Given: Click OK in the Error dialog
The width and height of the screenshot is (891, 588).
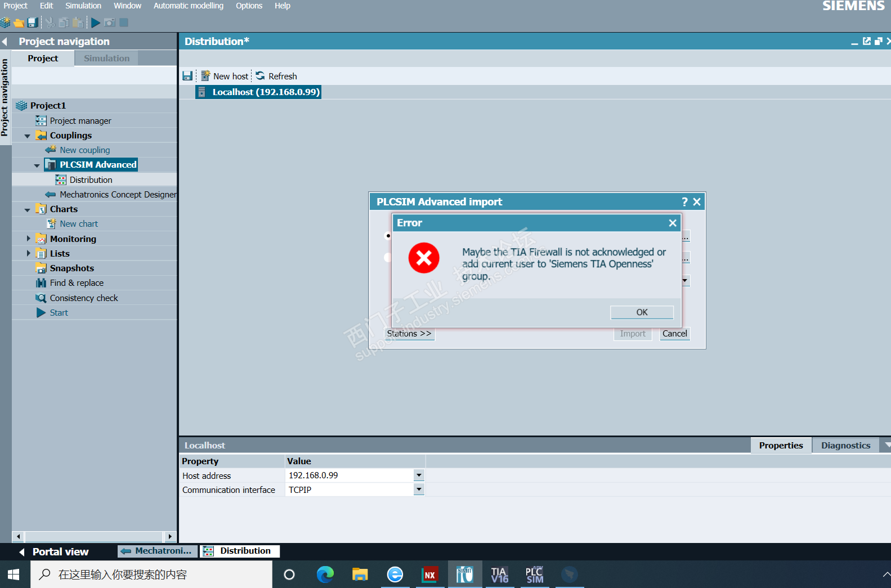Looking at the screenshot, I should (642, 312).
